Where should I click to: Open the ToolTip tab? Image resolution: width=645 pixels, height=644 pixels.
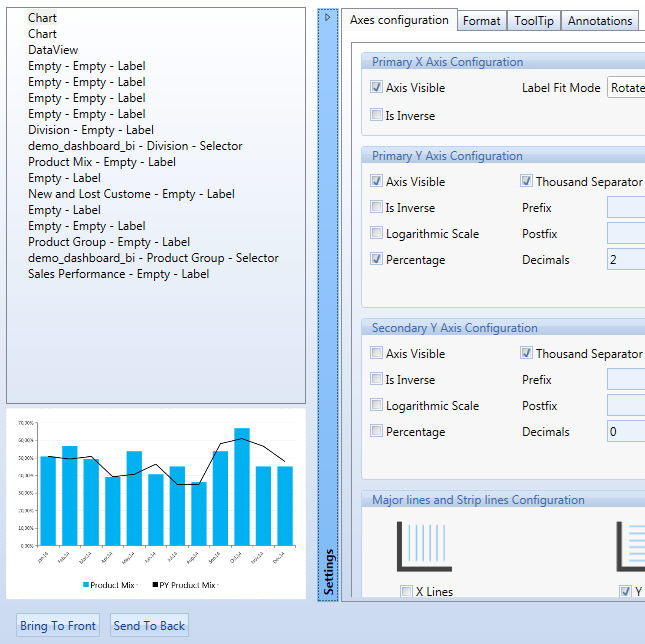[534, 21]
